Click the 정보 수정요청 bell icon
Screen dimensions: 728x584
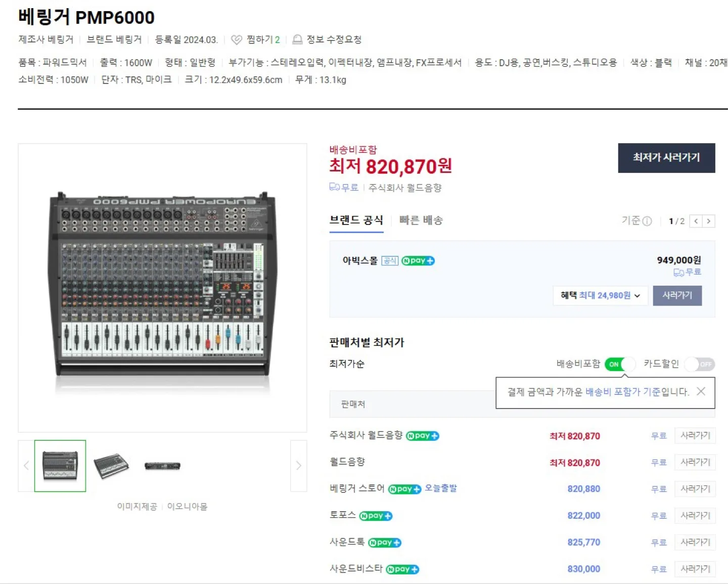point(298,39)
